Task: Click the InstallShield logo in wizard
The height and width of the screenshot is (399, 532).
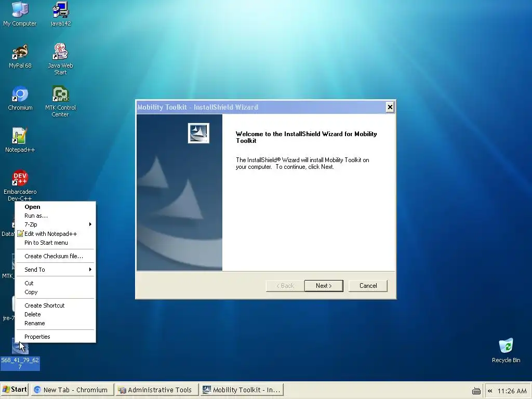Action: (198, 133)
